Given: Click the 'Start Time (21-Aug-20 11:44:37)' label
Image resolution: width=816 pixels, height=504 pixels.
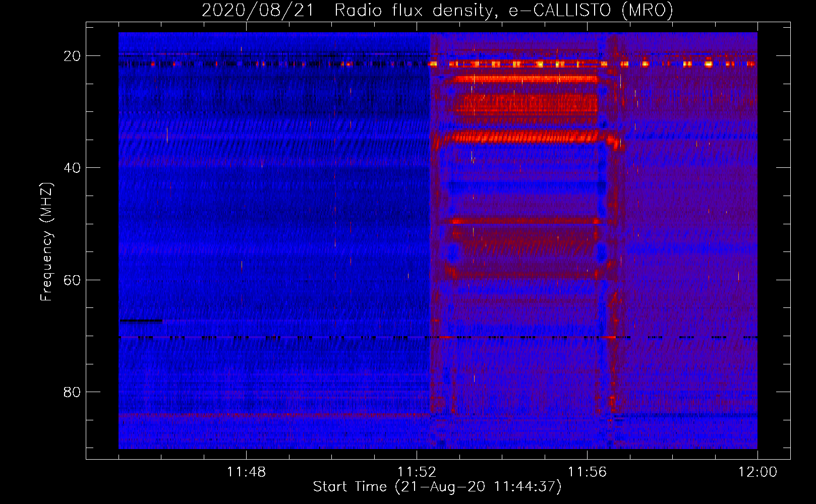Looking at the screenshot, I should (437, 487).
